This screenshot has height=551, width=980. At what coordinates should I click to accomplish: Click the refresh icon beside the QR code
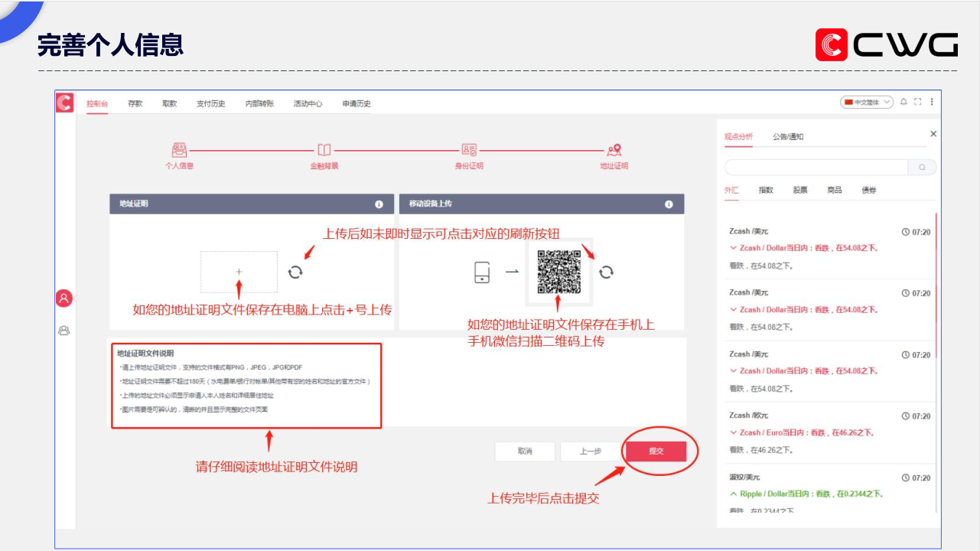point(606,272)
